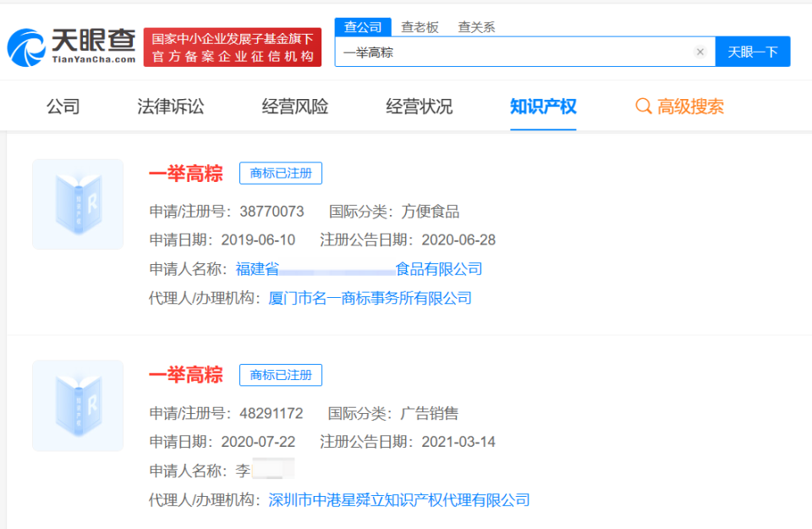Click the magnifier icon beside 高级搜索
This screenshot has width=812, height=529.
[x=643, y=106]
